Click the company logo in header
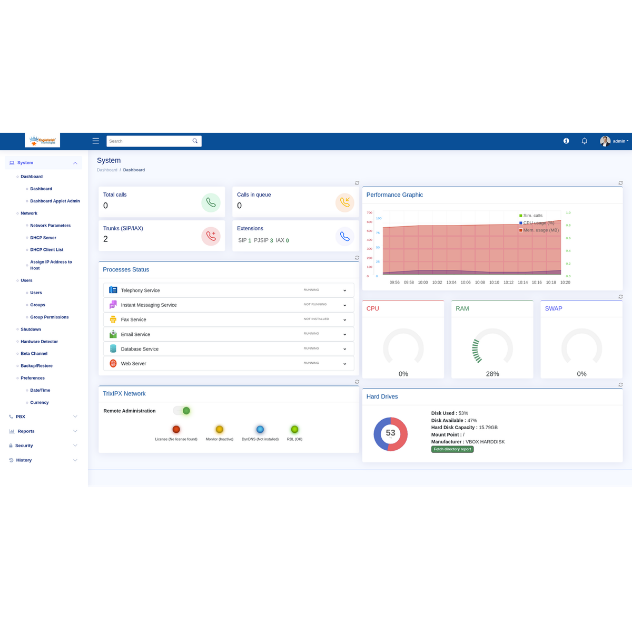Image resolution: width=632 pixels, height=621 pixels. (42, 141)
